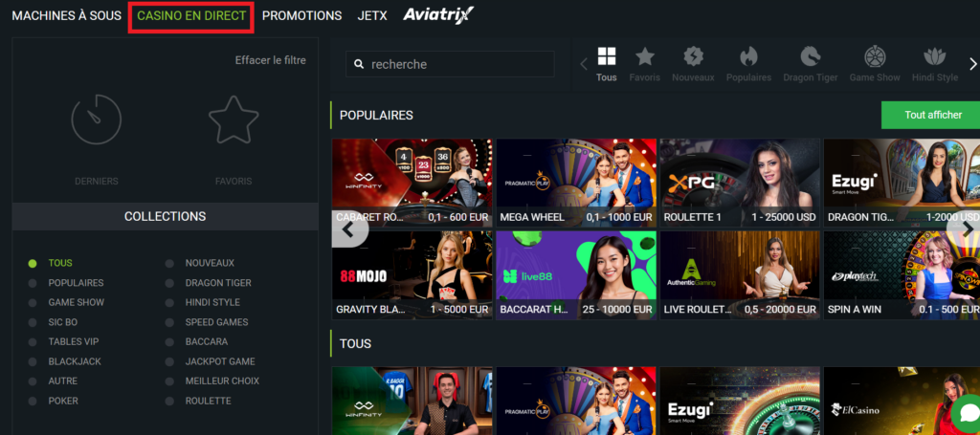Open the Promotions menu item
The height and width of the screenshot is (435, 980).
click(x=301, y=16)
